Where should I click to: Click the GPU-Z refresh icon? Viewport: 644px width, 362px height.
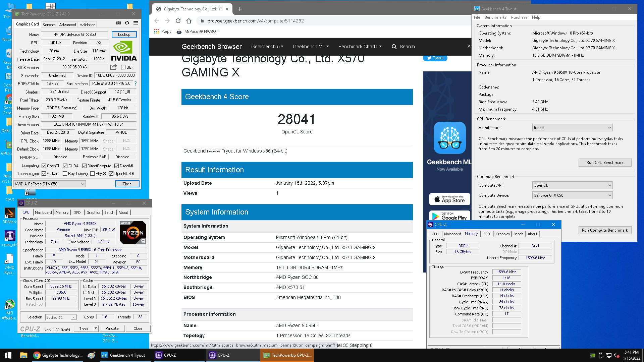(127, 23)
